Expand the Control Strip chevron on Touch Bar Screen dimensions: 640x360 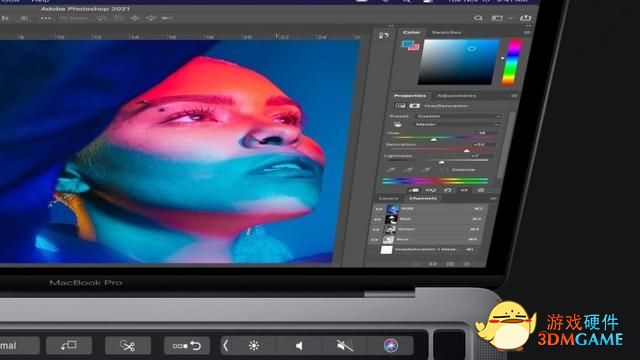pos(225,346)
